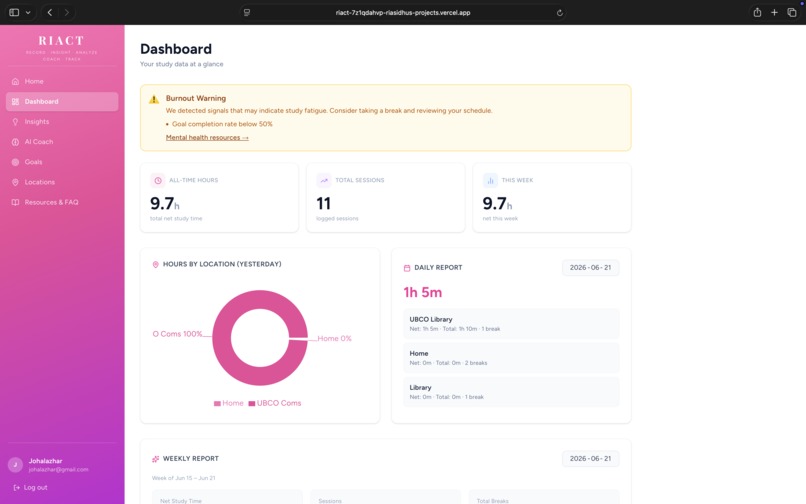The height and width of the screenshot is (504, 806).
Task: Click the RIACT logo
Action: click(x=61, y=41)
